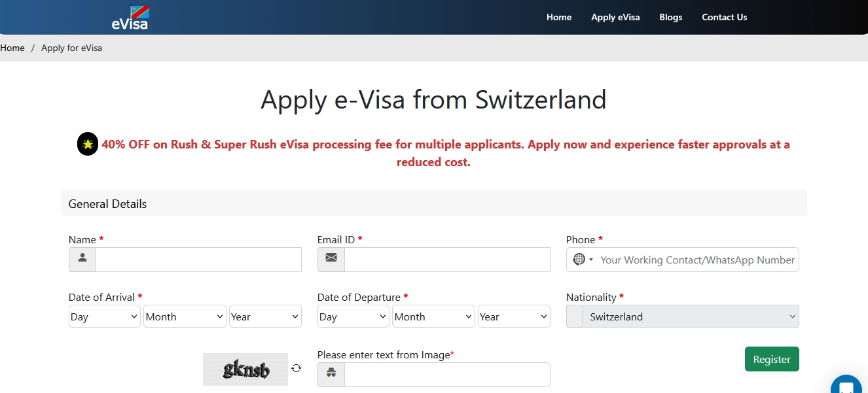Open the Blogs navigation item
Image resolution: width=868 pixels, height=393 pixels.
[x=671, y=17]
